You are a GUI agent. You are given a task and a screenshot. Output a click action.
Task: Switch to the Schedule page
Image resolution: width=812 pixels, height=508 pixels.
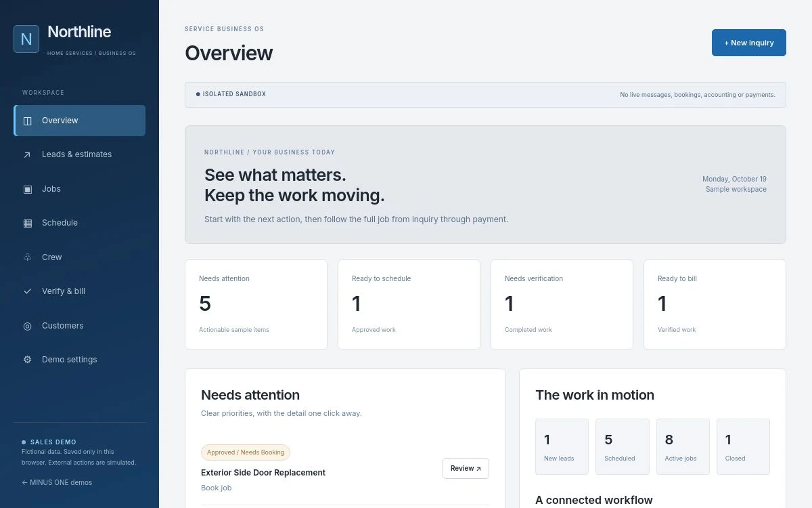(80, 223)
